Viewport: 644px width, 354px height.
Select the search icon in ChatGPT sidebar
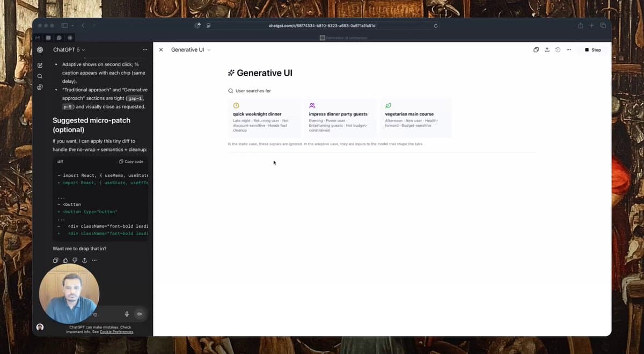click(40, 76)
